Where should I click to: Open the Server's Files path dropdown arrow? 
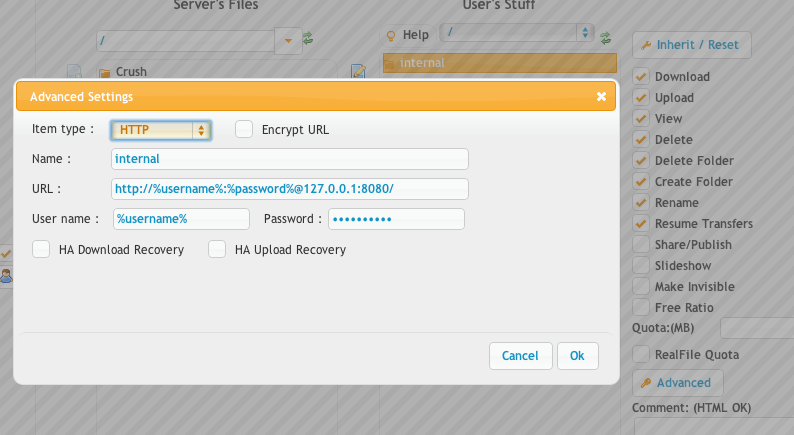point(288,41)
